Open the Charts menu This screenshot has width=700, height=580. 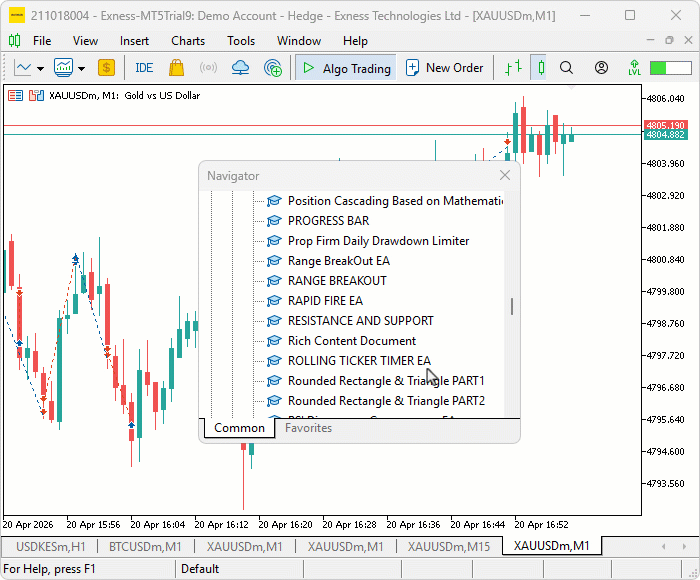188,41
